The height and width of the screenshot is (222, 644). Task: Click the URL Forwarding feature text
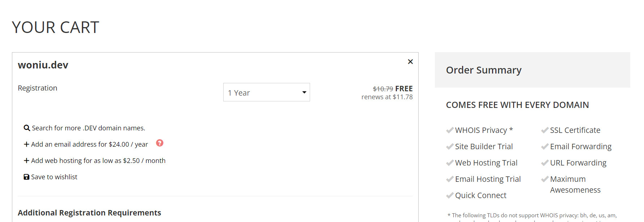pyautogui.click(x=578, y=163)
